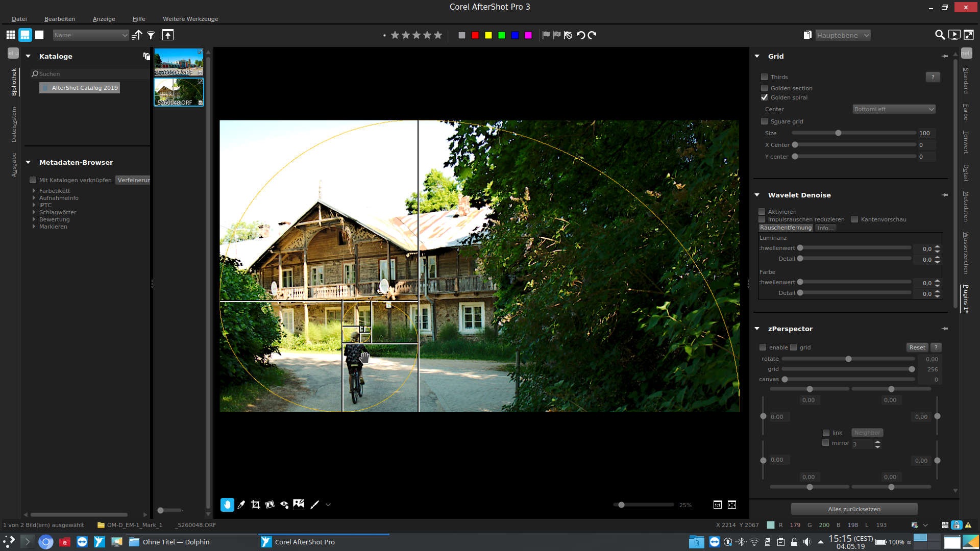Select the Crop tool

(x=256, y=505)
